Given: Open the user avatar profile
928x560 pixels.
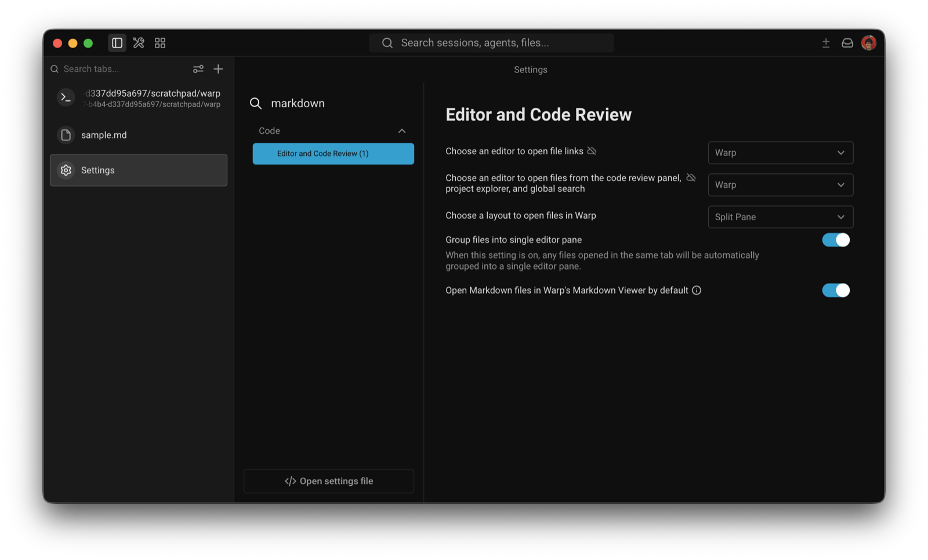Looking at the screenshot, I should (869, 43).
